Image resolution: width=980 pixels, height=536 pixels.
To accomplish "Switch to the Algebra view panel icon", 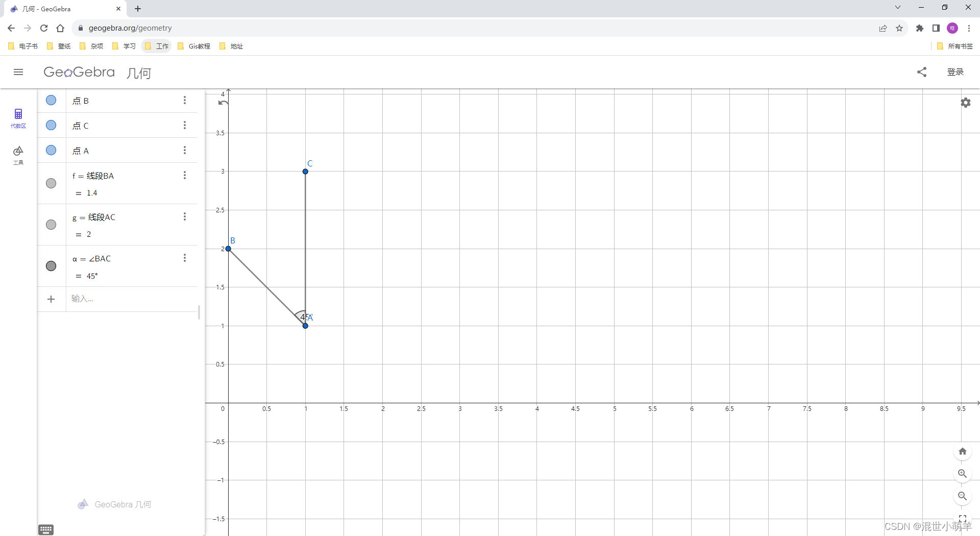I will [x=18, y=118].
